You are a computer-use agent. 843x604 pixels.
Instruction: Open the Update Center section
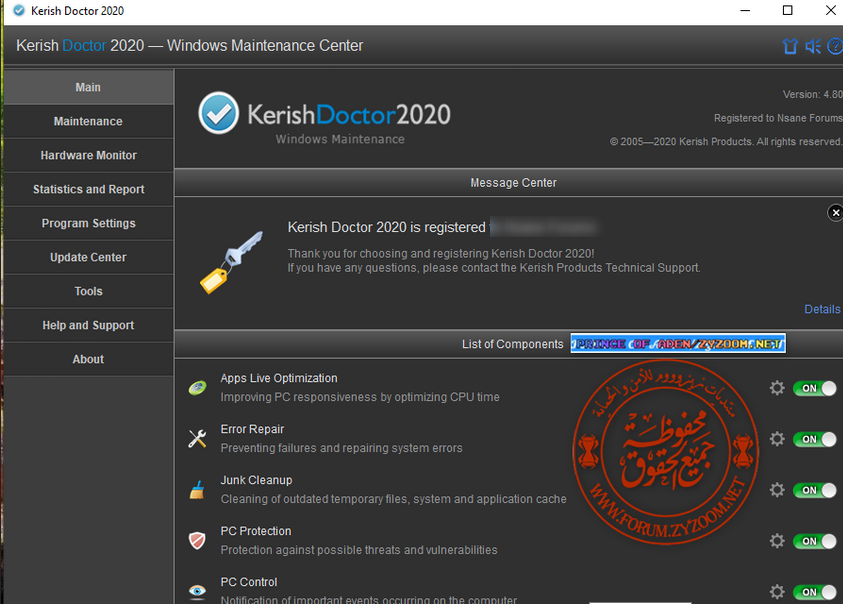[x=88, y=257]
